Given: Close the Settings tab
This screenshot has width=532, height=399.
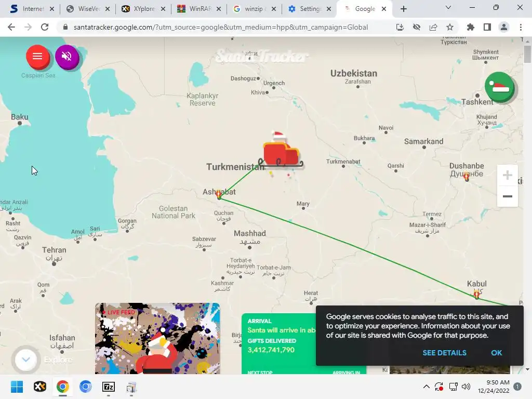Looking at the screenshot, I should coord(329,9).
